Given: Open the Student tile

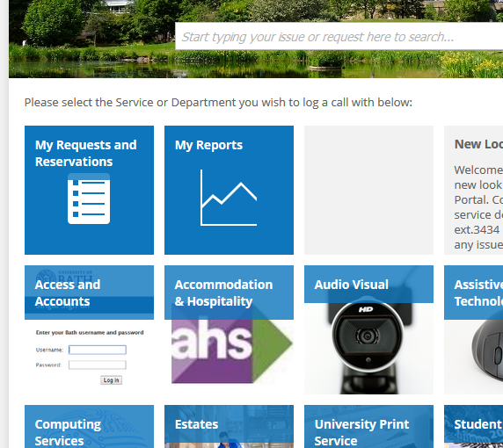Looking at the screenshot, I should (473, 427).
